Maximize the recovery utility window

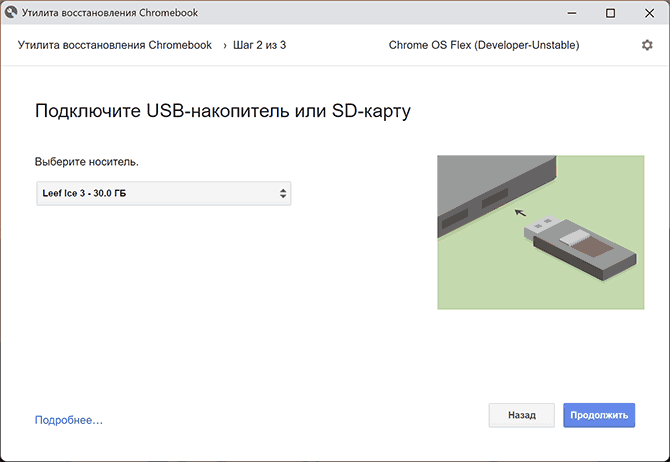point(611,13)
